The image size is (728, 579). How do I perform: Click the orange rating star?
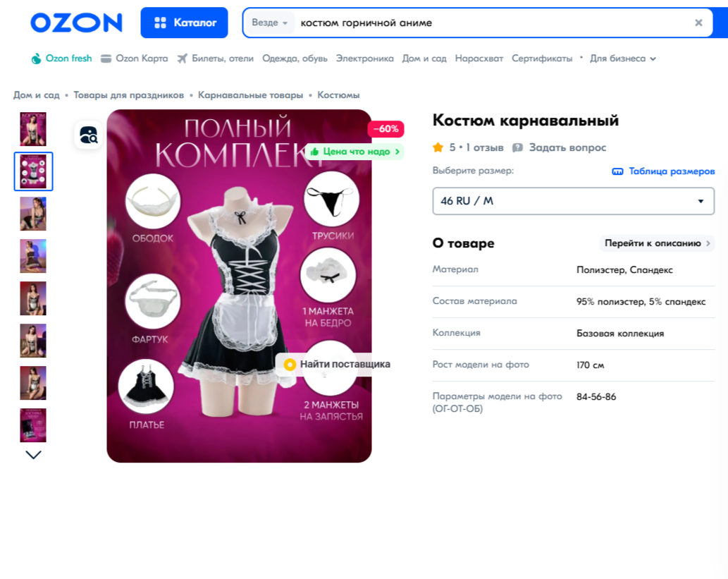tap(438, 148)
